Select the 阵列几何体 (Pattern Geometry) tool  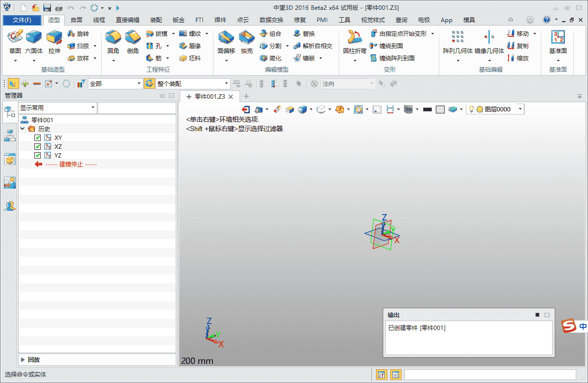(x=457, y=38)
